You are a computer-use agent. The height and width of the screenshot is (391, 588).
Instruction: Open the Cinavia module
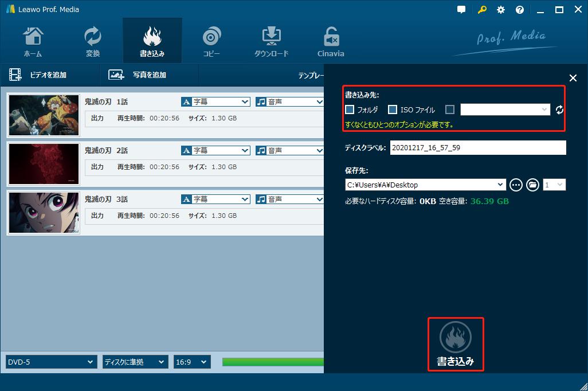(331, 41)
